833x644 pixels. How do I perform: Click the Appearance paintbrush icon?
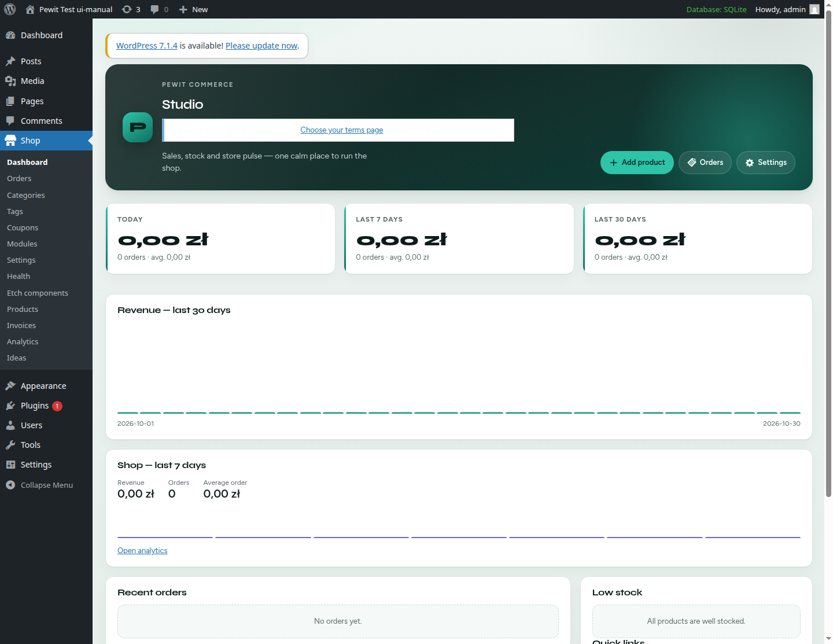pyautogui.click(x=10, y=386)
